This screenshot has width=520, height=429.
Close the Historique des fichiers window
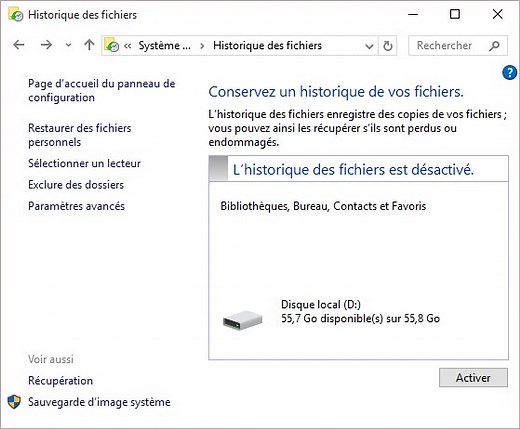498,14
